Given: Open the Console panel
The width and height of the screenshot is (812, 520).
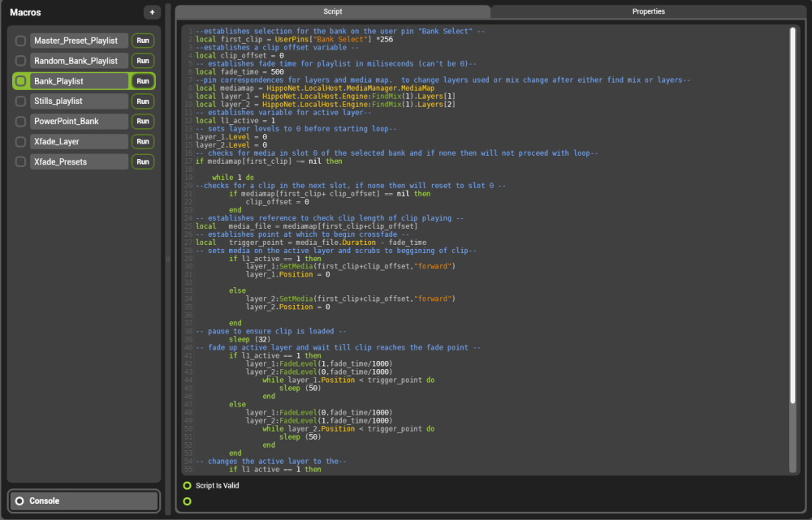Looking at the screenshot, I should (84, 501).
